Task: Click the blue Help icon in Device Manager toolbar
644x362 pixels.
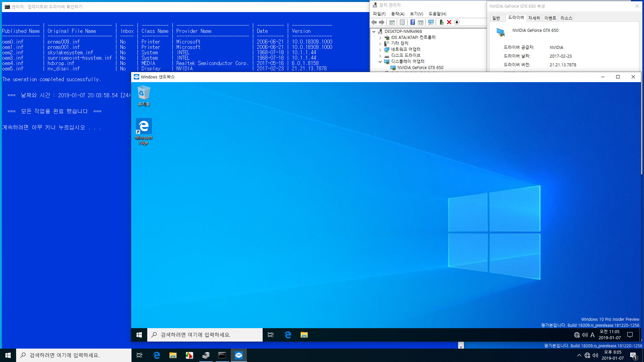Action: 413,22
